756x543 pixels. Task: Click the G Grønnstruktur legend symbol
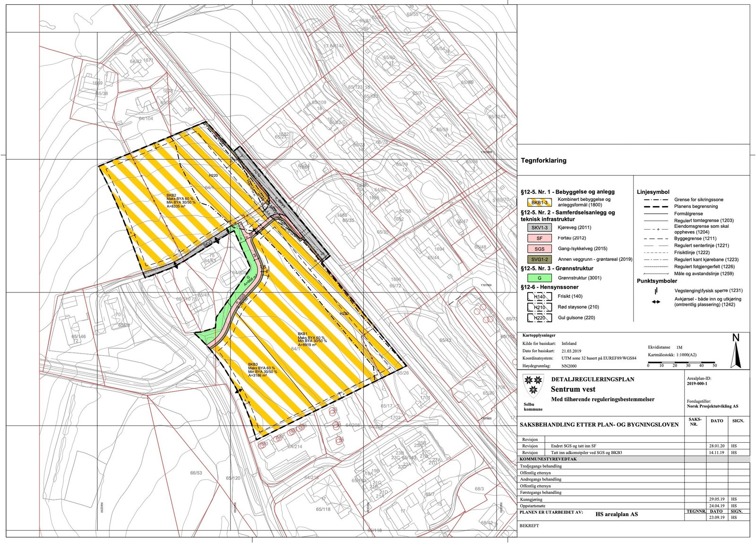(x=540, y=278)
